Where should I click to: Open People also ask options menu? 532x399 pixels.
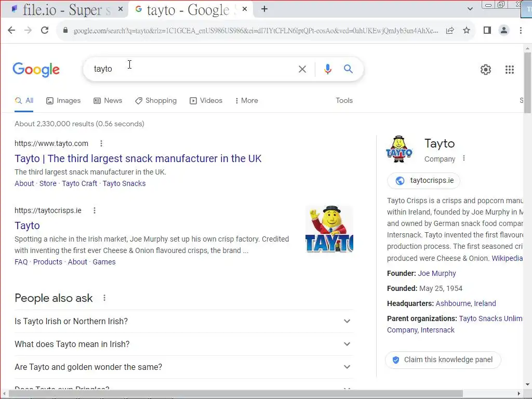[x=104, y=298]
